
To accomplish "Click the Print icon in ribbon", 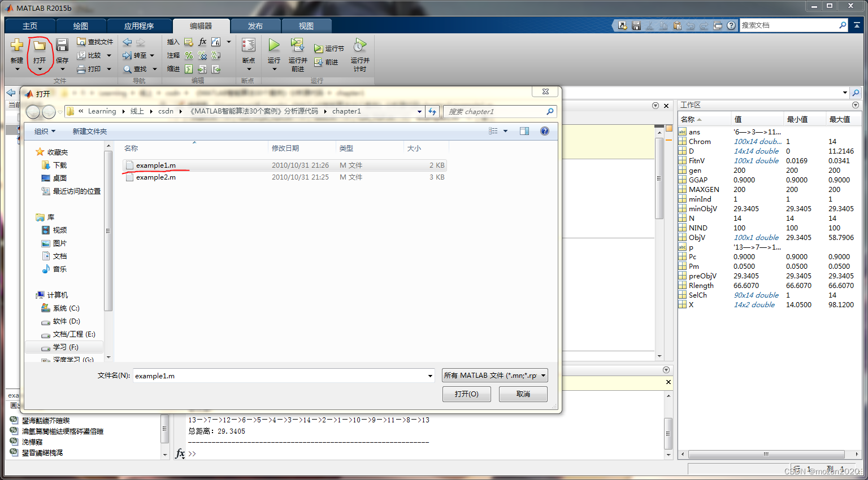I will (x=81, y=69).
